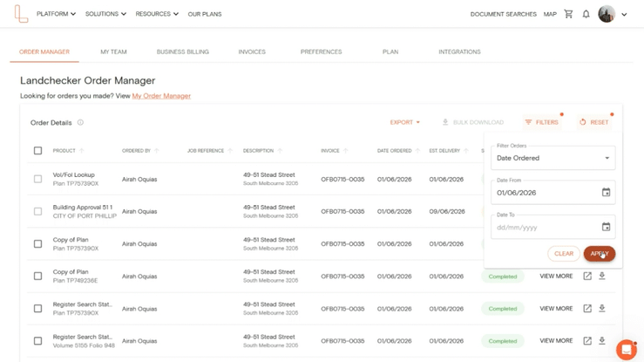Click the Clear filter button
644x362 pixels.
tap(564, 254)
